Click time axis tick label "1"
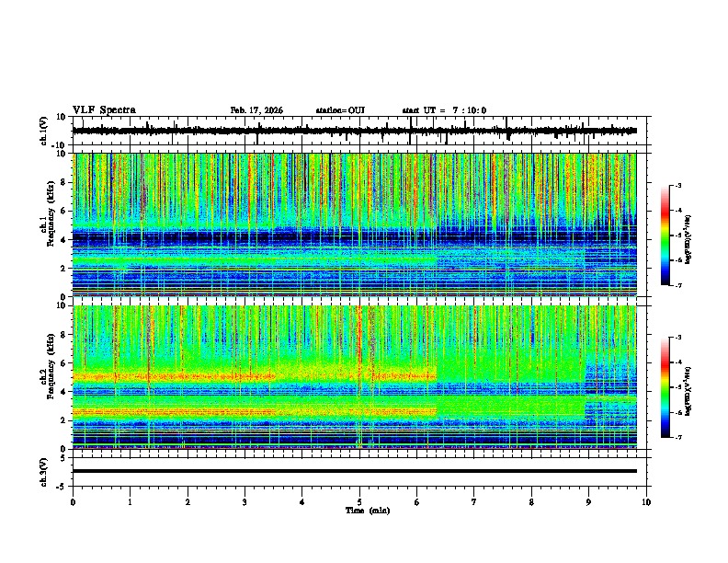Viewport: 728px width, 563px height. tap(130, 502)
